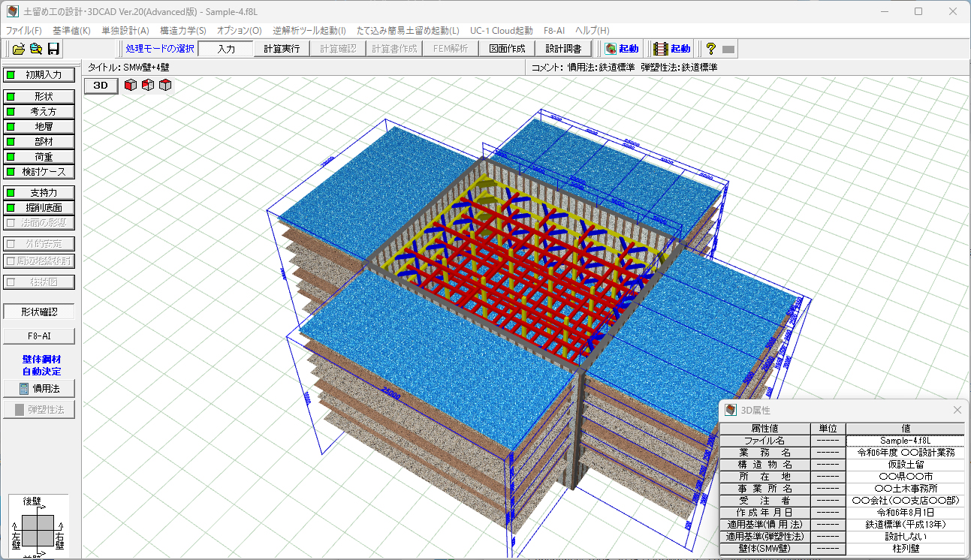Image resolution: width=971 pixels, height=560 pixels.
Task: Select the 所在地 row label
Action: 765,477
